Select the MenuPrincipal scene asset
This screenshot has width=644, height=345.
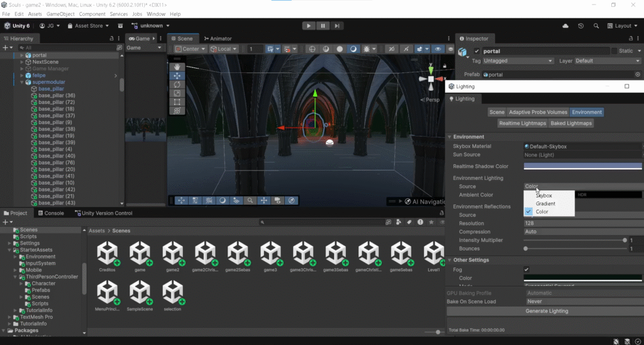point(107,293)
